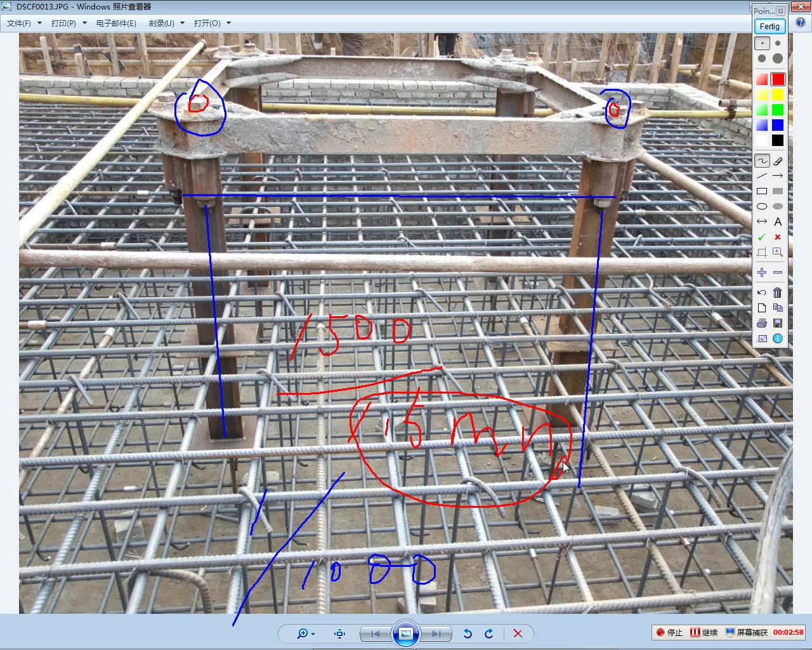The height and width of the screenshot is (650, 812).
Task: Open the 打印(P) menu
Action: (x=63, y=23)
